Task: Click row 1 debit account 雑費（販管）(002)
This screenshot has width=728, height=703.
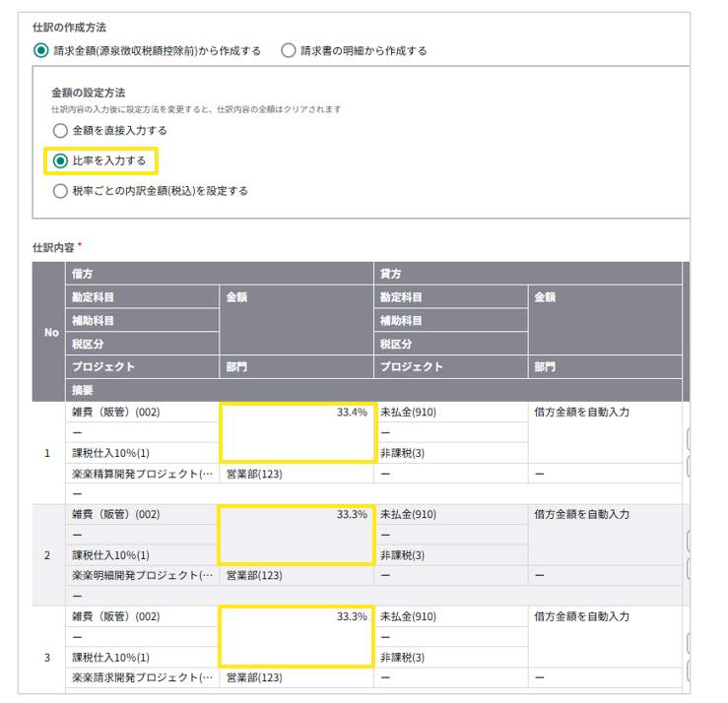Action: point(115,413)
